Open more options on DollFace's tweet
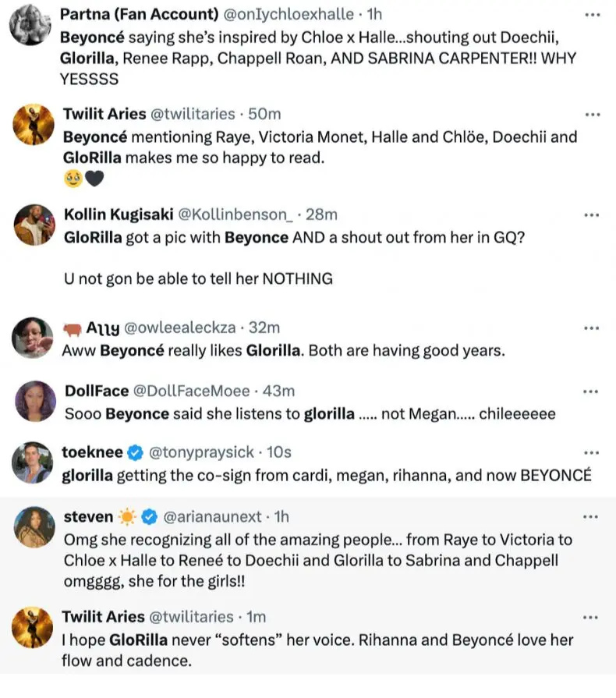Viewport: 616px width, 698px height. (590, 392)
